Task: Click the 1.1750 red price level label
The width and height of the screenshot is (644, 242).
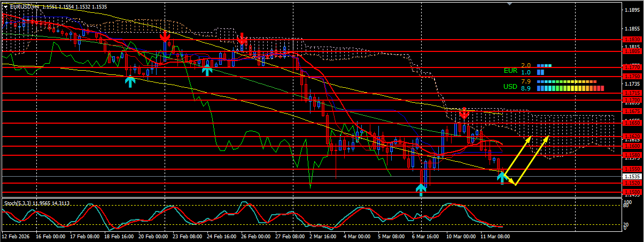Action: point(633,77)
